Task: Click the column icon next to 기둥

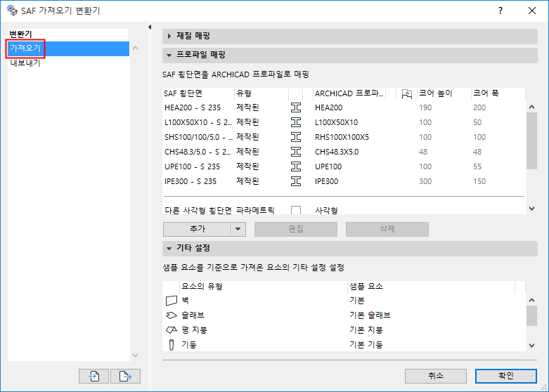Action: click(x=172, y=345)
